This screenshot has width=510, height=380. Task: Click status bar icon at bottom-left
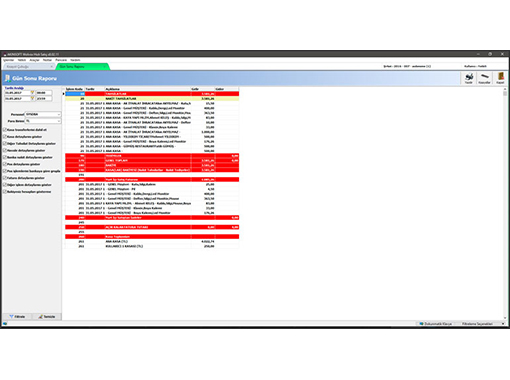pyautogui.click(x=5, y=323)
